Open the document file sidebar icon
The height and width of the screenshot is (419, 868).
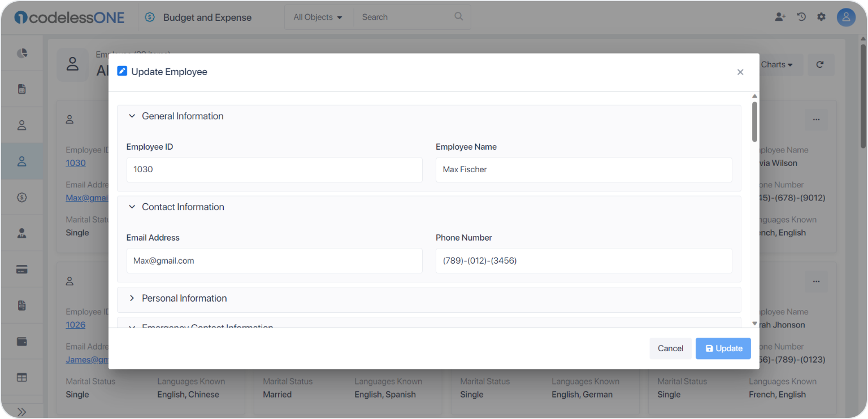(22, 305)
